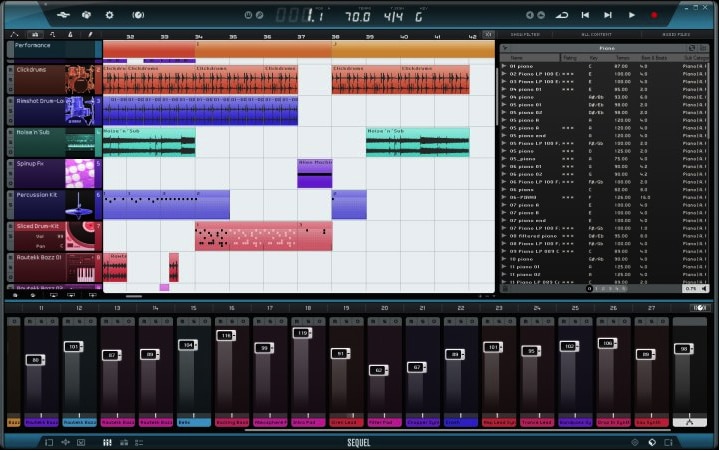Select the Performance track header

pyautogui.click(x=54, y=49)
